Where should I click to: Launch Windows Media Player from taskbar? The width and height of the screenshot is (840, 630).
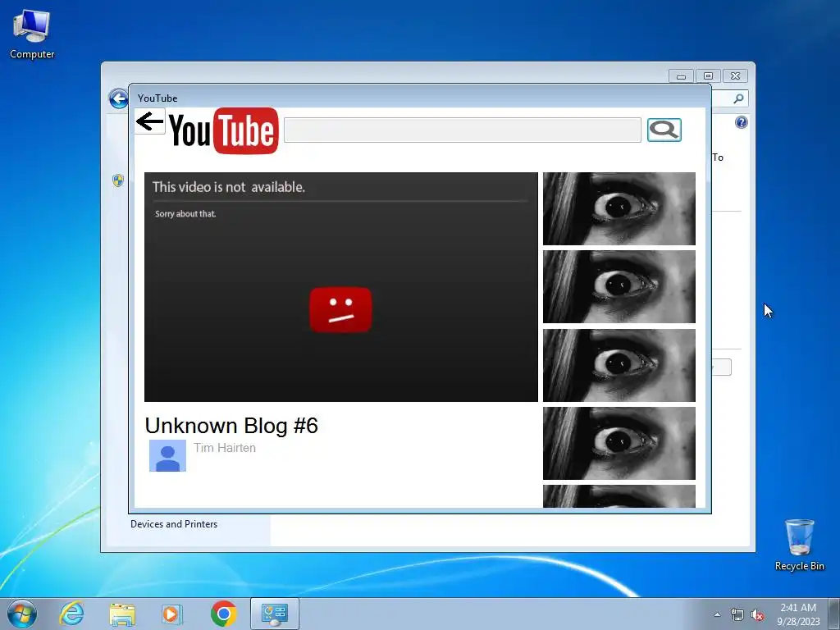[172, 614]
